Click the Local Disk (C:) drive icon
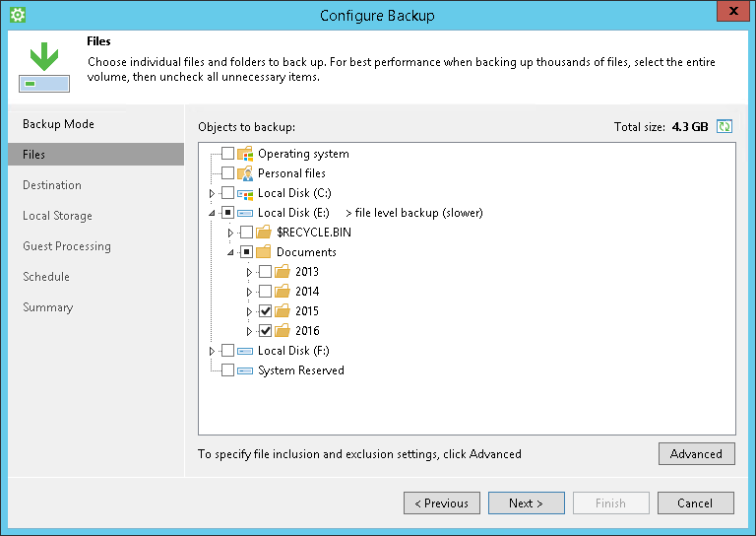756x536 pixels. pos(246,193)
